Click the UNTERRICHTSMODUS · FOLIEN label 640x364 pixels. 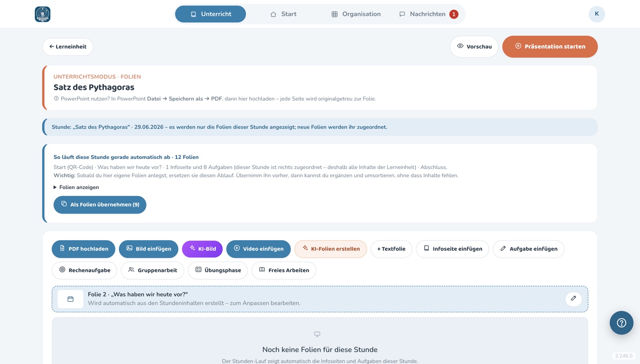click(x=97, y=77)
